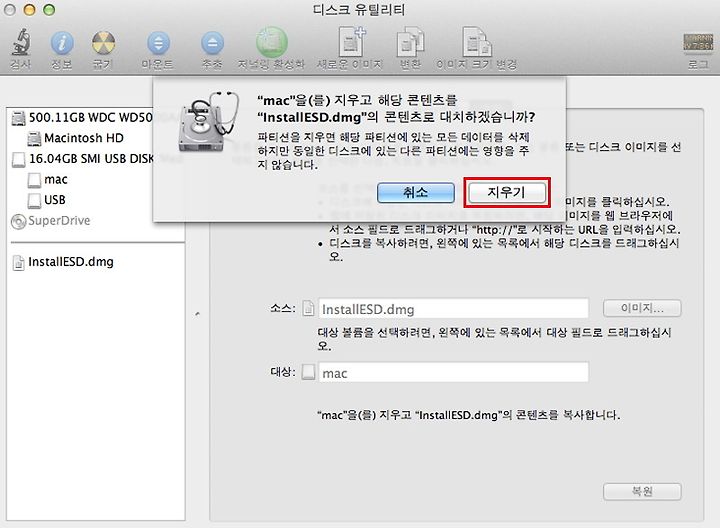Click the Disk Utility stethoscope icon in dialog
Viewport: 720px width, 528px height.
click(208, 122)
